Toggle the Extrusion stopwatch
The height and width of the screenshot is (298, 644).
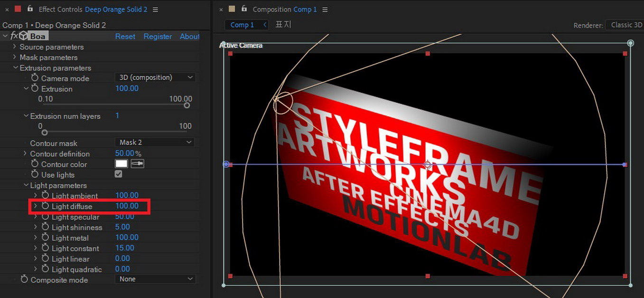pyautogui.click(x=35, y=88)
